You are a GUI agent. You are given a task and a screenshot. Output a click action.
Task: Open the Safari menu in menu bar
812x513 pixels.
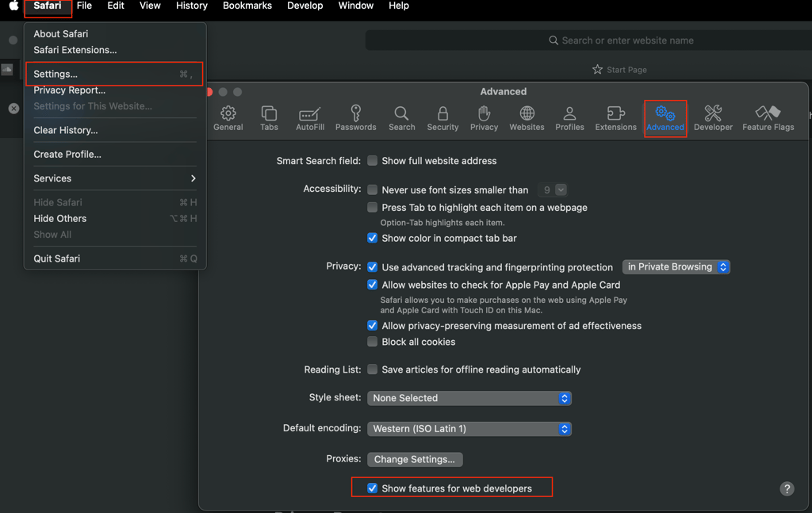coord(47,6)
